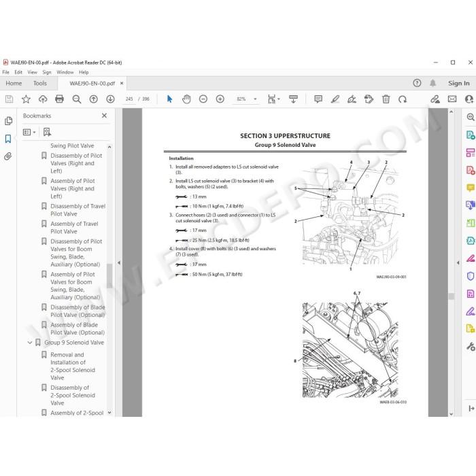476x476 pixels.
Task: Expand the right pane with the bottom arrow icon
Action: (471, 408)
